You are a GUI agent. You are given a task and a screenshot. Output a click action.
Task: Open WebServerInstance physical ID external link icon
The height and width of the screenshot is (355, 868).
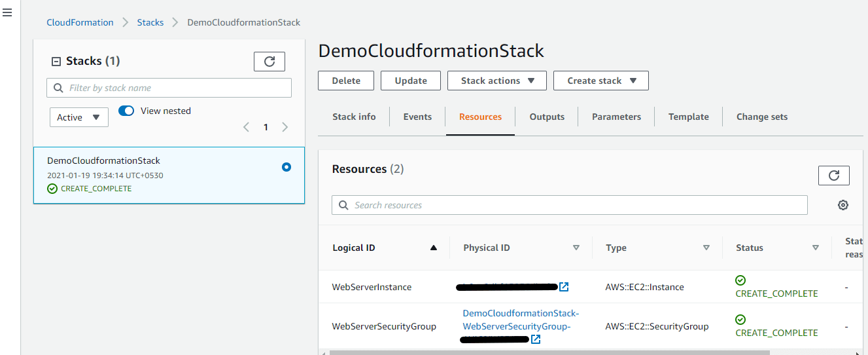click(564, 287)
